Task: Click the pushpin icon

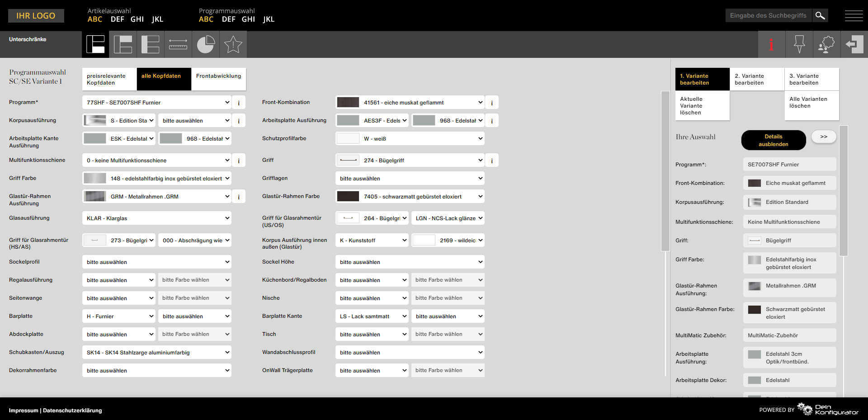Action: 799,44
